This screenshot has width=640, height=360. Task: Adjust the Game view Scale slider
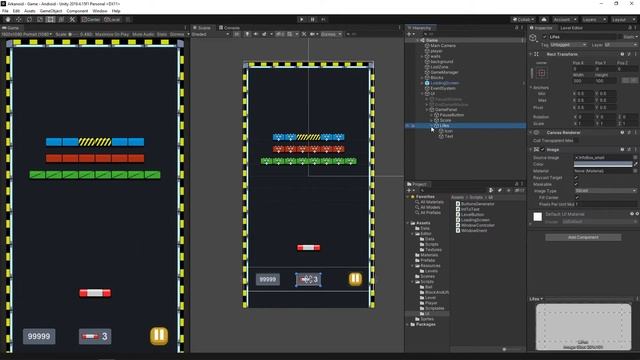tap(73, 34)
